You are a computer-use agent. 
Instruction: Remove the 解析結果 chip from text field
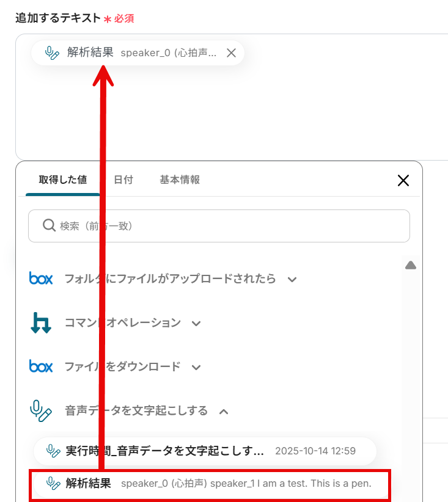click(231, 53)
